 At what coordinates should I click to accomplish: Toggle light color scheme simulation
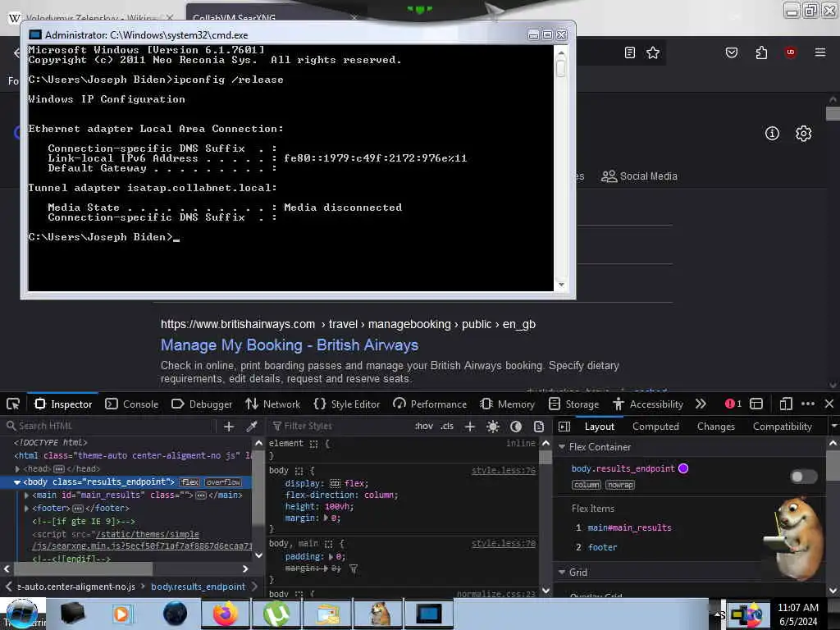coord(493,427)
